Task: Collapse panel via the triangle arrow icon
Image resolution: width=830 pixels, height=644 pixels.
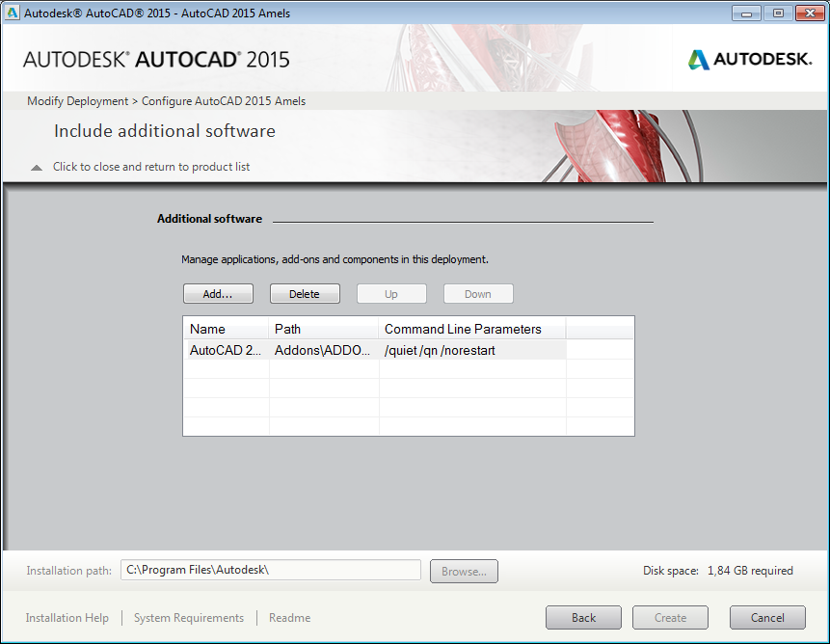Action: click(37, 167)
